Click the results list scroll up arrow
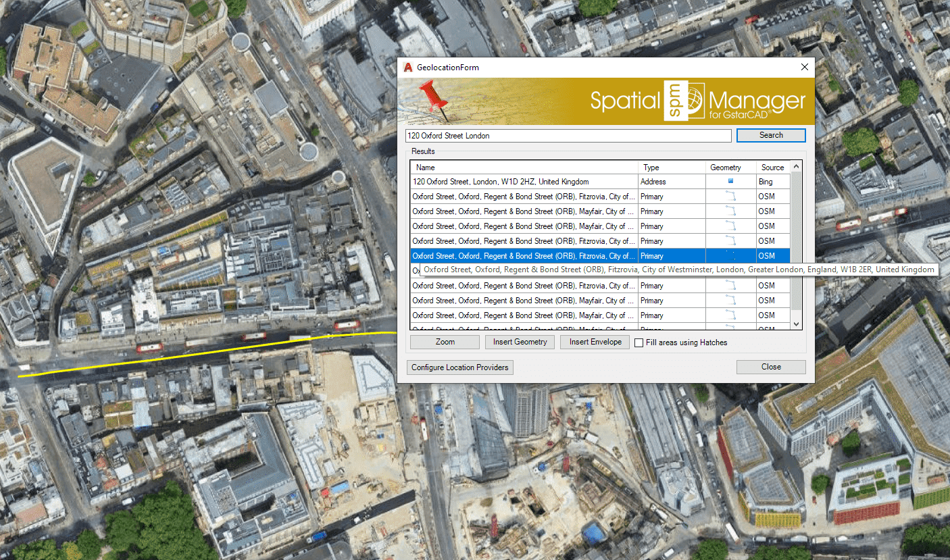The image size is (950, 560). point(796,167)
